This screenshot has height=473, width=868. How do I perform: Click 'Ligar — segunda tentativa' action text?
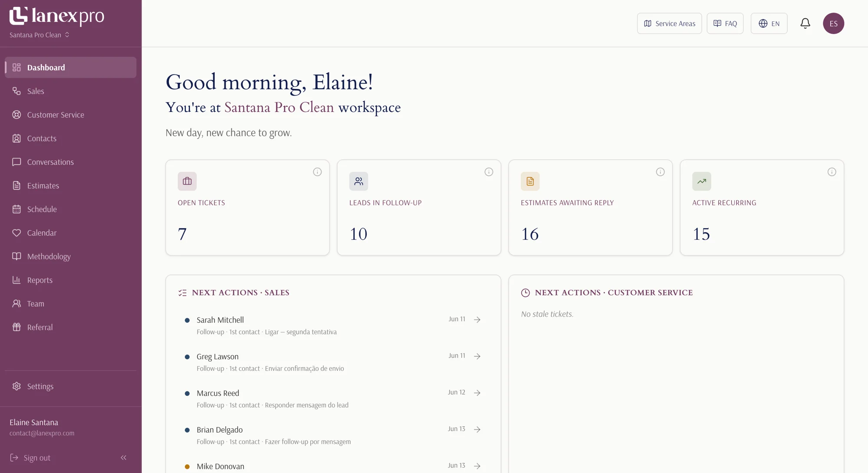301,332
